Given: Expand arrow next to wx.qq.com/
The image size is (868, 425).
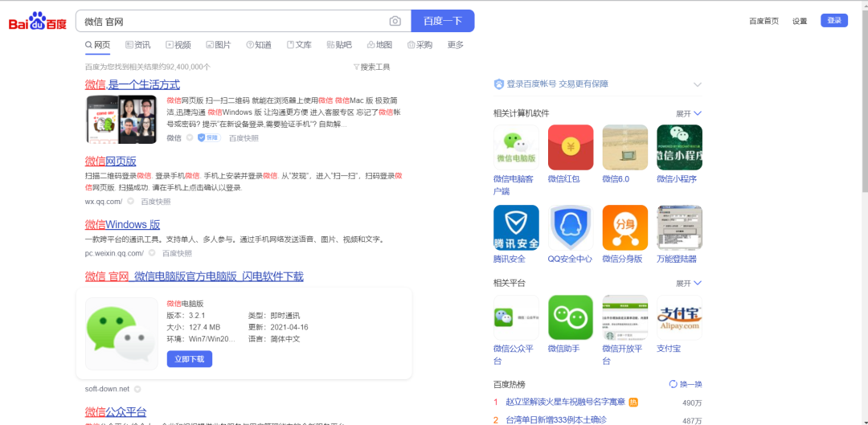Looking at the screenshot, I should pos(131,202).
